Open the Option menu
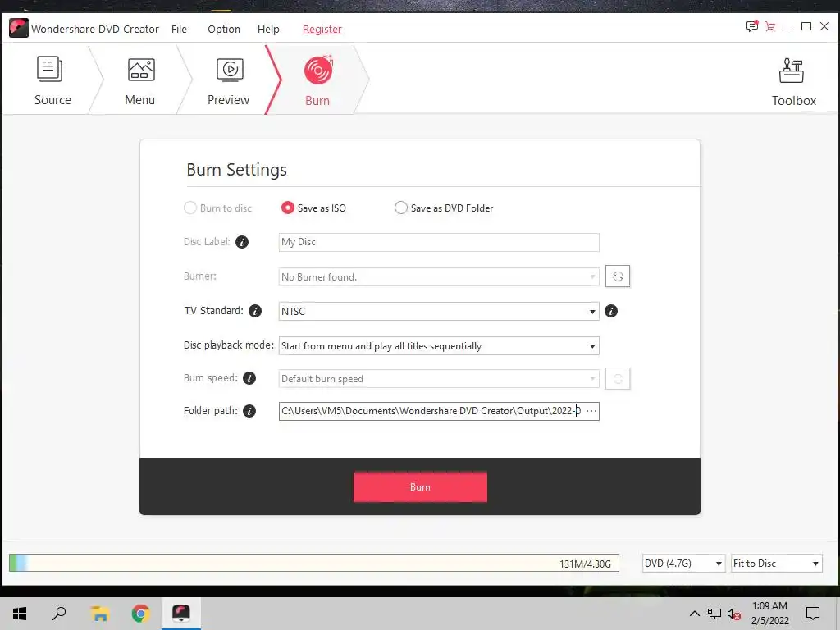The image size is (840, 630). pyautogui.click(x=224, y=29)
